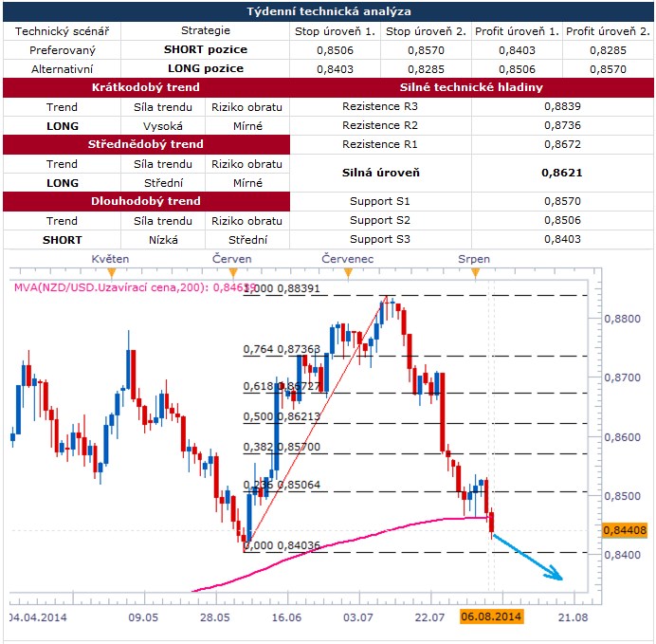Click the 'Dlouhodobý trend' section header
The height and width of the screenshot is (644, 656).
tap(146, 201)
